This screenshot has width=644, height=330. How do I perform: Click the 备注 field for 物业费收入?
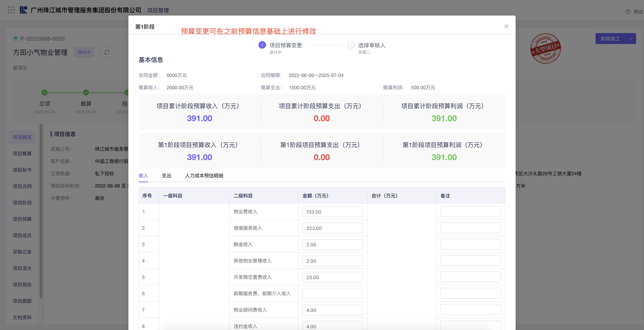[x=471, y=211]
